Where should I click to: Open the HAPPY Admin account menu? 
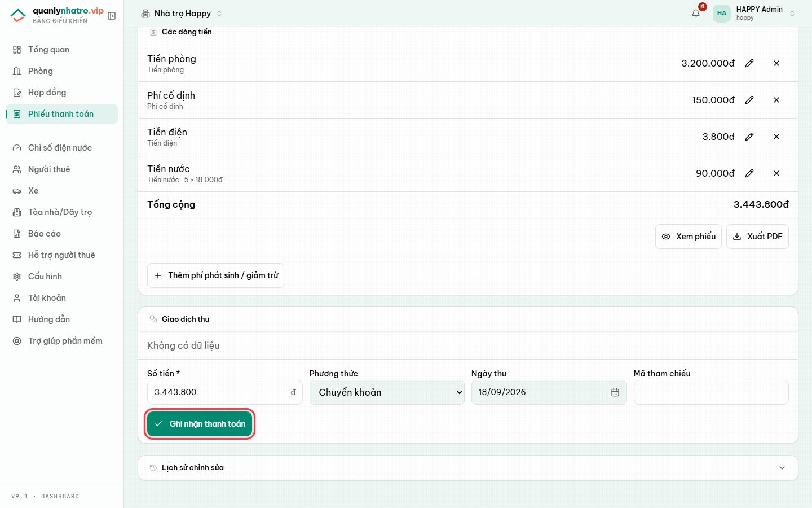754,14
